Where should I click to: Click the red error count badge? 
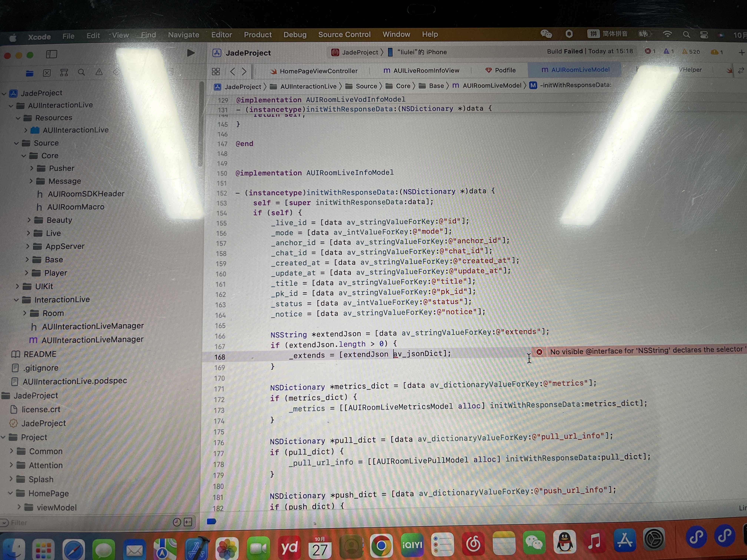pos(650,51)
